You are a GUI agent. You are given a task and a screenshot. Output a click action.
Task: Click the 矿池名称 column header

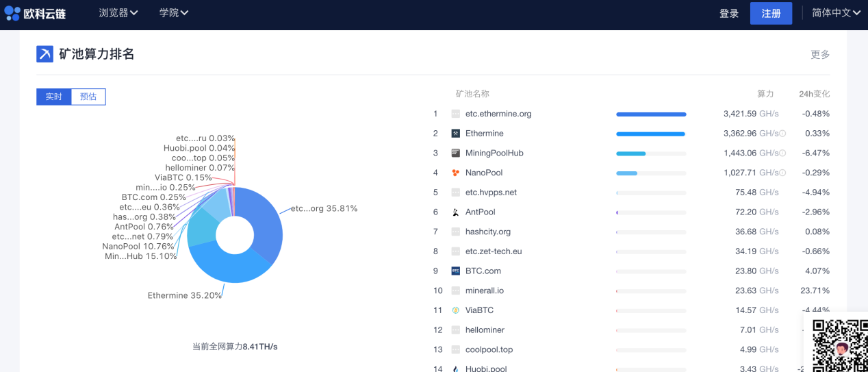click(x=472, y=94)
